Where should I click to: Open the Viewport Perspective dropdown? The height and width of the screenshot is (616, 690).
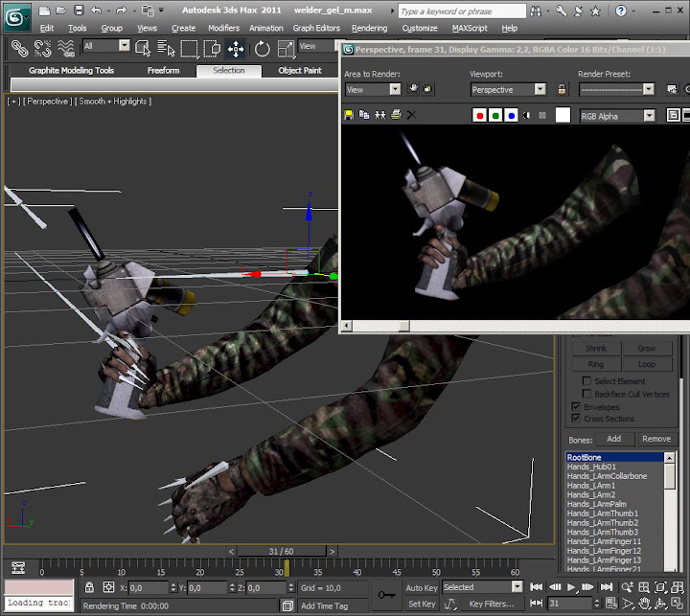click(x=508, y=89)
